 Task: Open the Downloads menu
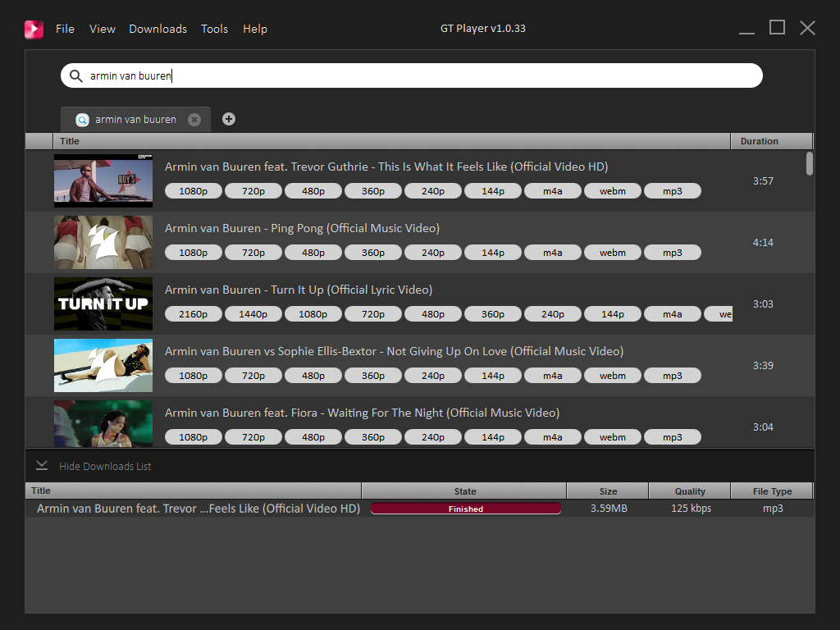click(157, 29)
